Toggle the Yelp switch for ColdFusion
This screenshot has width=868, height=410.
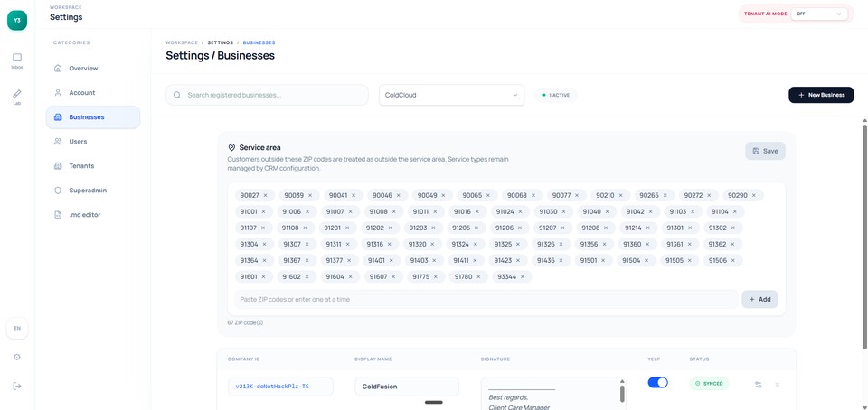point(657,382)
